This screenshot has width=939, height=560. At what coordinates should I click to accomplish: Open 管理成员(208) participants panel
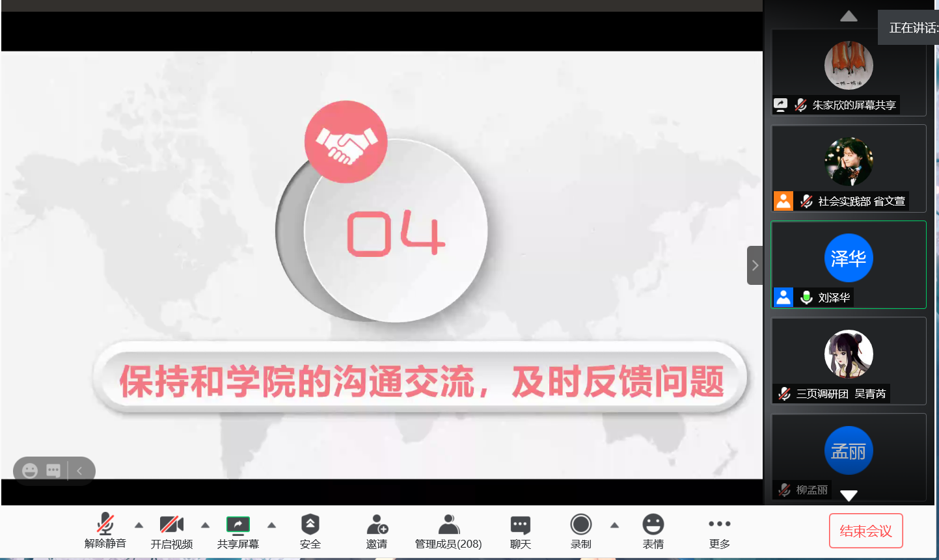pos(448,525)
